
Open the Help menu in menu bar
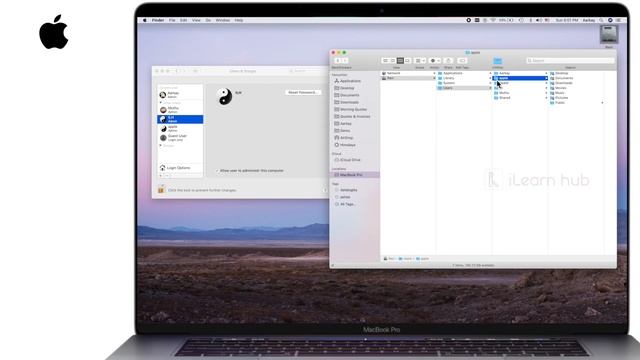coord(239,20)
